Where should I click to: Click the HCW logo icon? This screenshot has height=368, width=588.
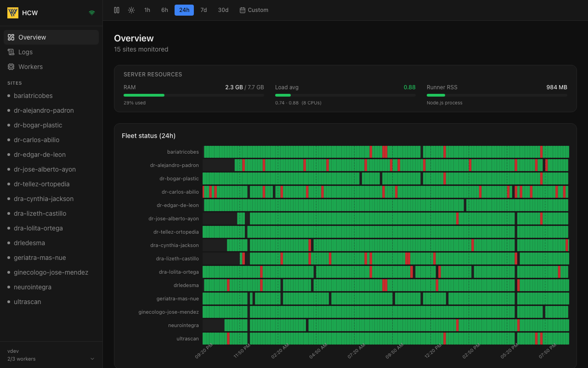13,13
